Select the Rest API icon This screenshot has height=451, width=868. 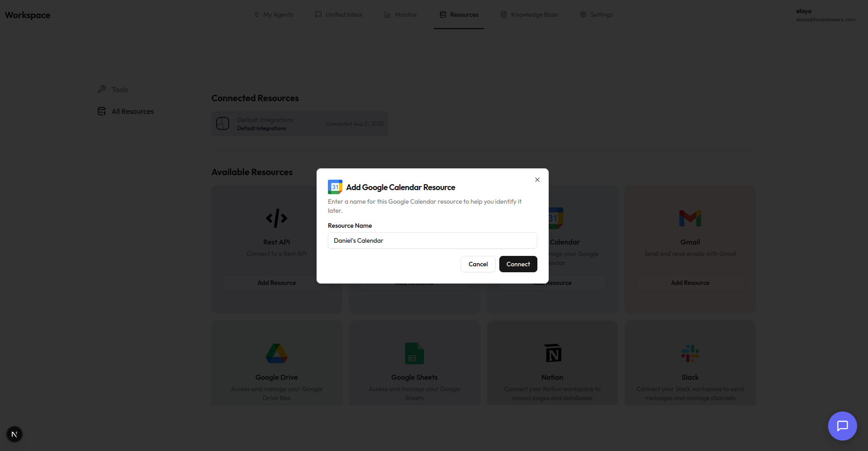pos(277,218)
